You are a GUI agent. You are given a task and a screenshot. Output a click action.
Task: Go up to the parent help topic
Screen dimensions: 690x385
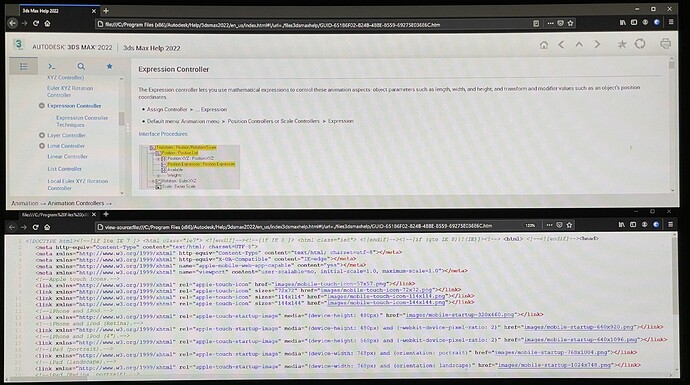coord(579,44)
